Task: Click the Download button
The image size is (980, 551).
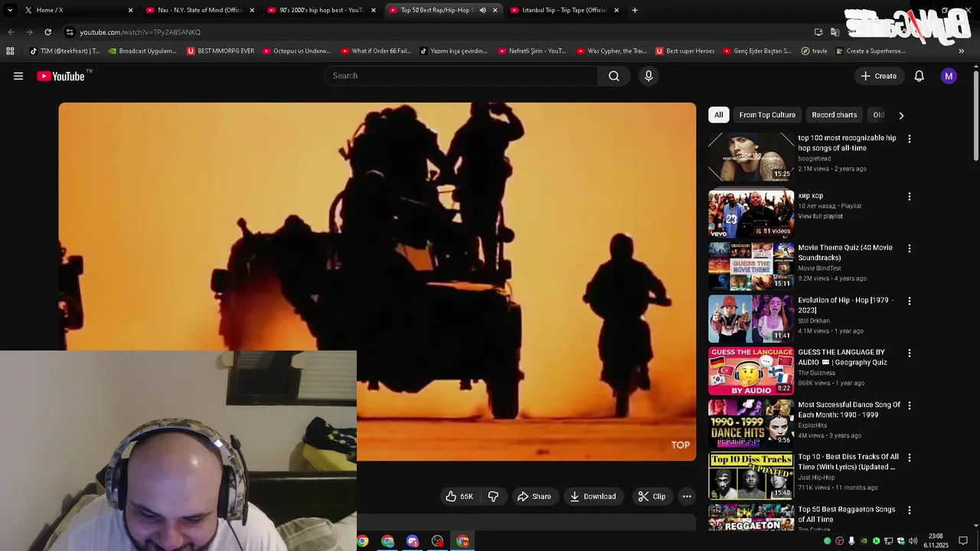Action: point(593,497)
